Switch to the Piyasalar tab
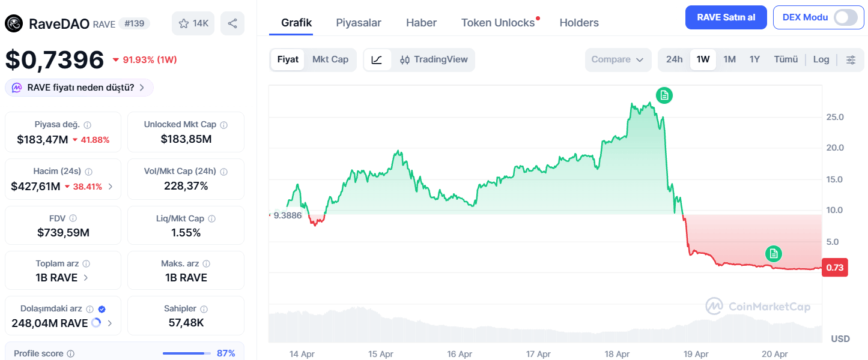Screen dimensions: 868x360 click(x=359, y=22)
